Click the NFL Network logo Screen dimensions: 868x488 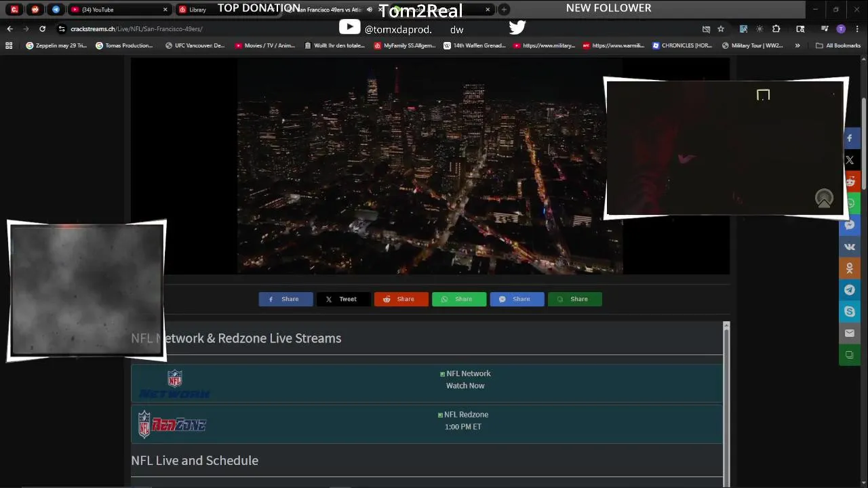tap(174, 384)
